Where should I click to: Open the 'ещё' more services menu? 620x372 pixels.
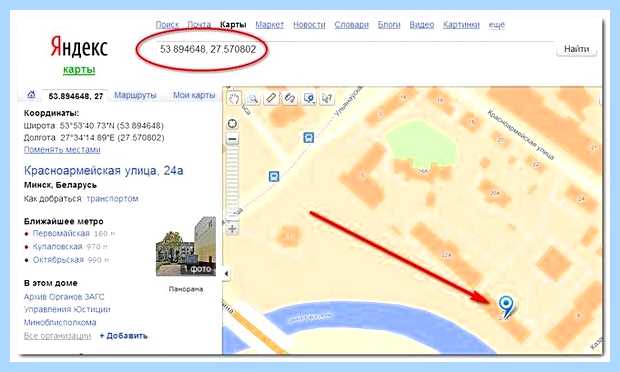click(497, 25)
